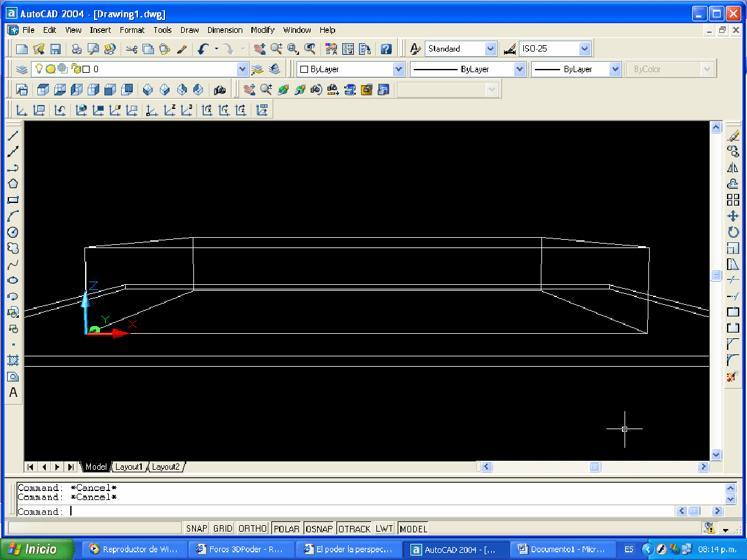The width and height of the screenshot is (747, 560).
Task: Switch to El poder la perspectiva taskbar window
Action: click(x=349, y=549)
